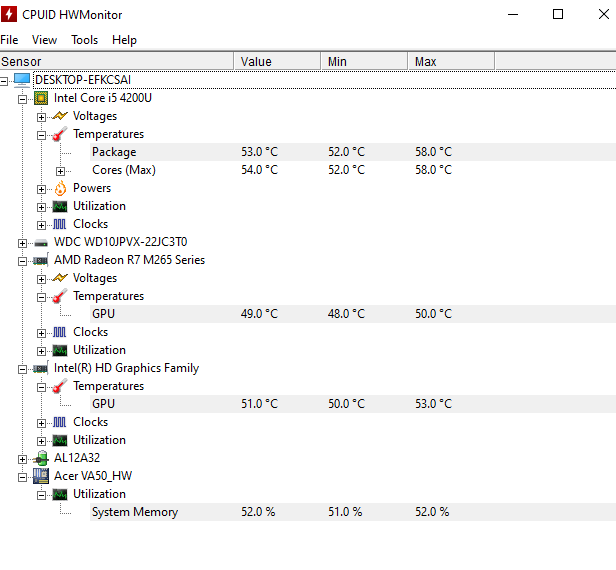Screen dimensions: 616x570
Task: Expand the AL12A32 battery node
Action: tap(22, 458)
